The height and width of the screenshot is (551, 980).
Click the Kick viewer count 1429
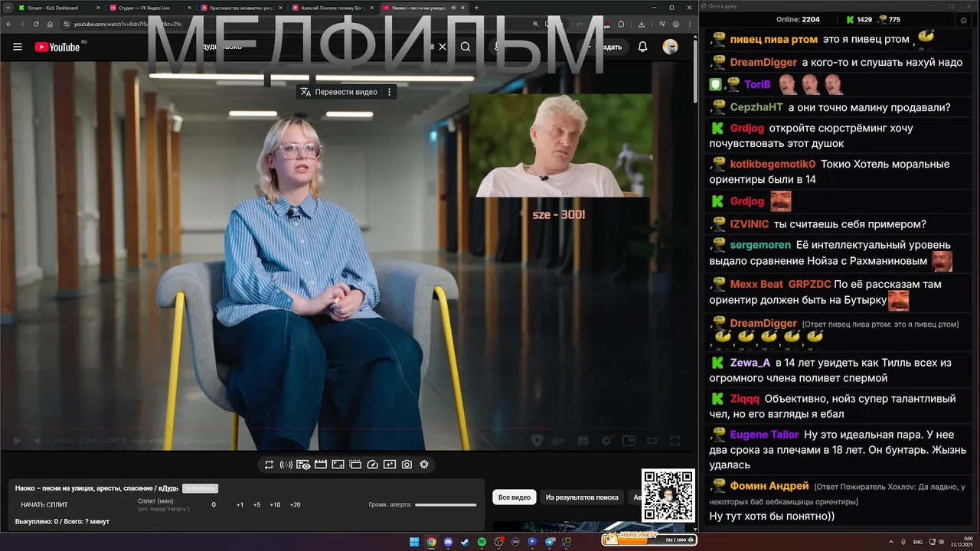pyautogui.click(x=859, y=19)
